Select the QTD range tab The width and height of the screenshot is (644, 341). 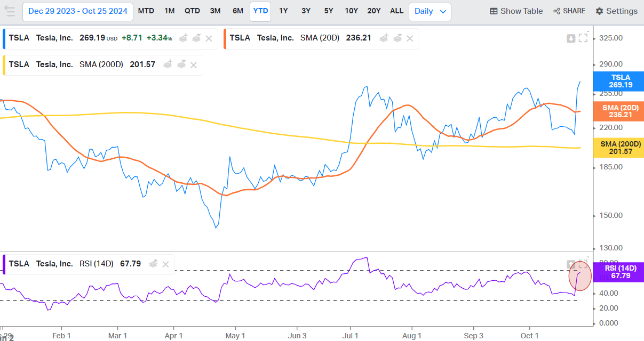pyautogui.click(x=192, y=11)
